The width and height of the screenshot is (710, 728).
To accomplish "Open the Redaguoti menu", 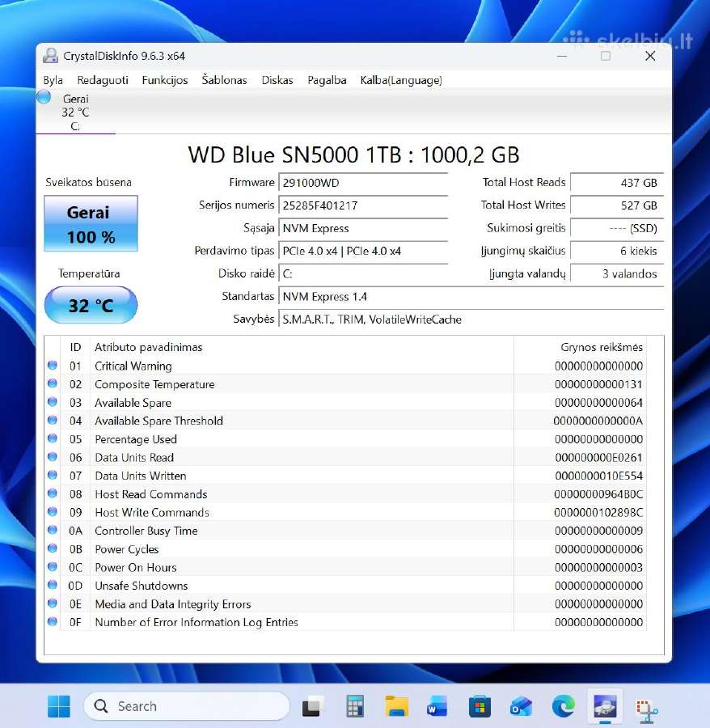I will click(103, 80).
